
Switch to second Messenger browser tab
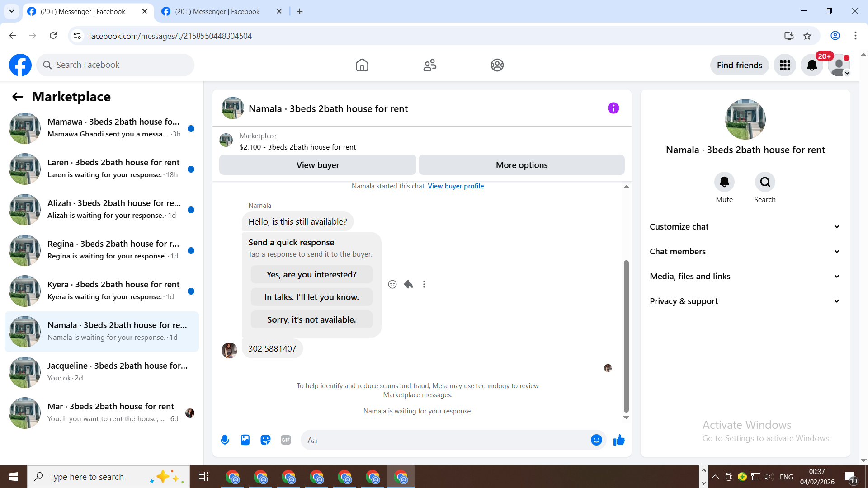[x=217, y=11]
